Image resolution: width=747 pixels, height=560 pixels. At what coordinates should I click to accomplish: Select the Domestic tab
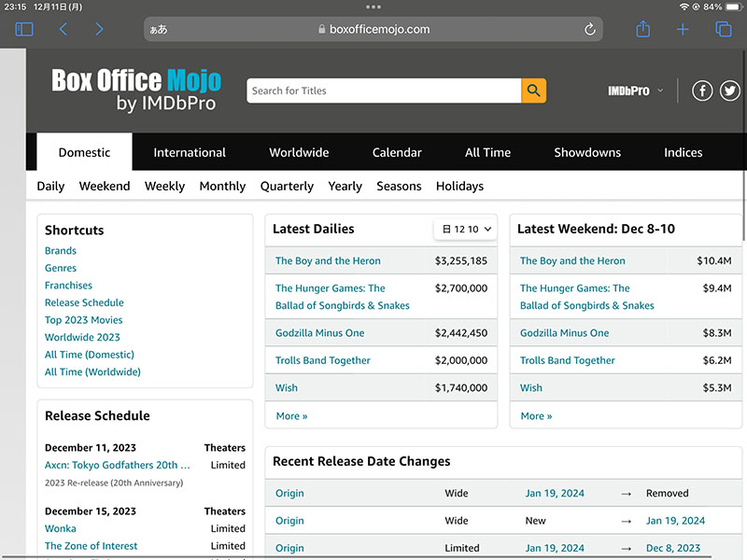coord(84,152)
